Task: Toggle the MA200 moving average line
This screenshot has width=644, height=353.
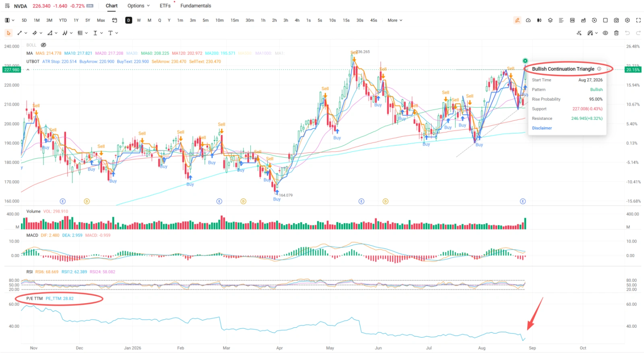Action: tap(220, 53)
